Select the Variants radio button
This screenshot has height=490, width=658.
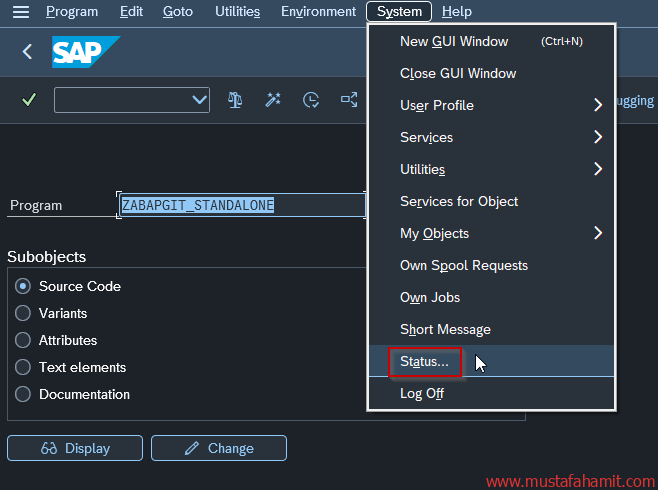pos(23,313)
